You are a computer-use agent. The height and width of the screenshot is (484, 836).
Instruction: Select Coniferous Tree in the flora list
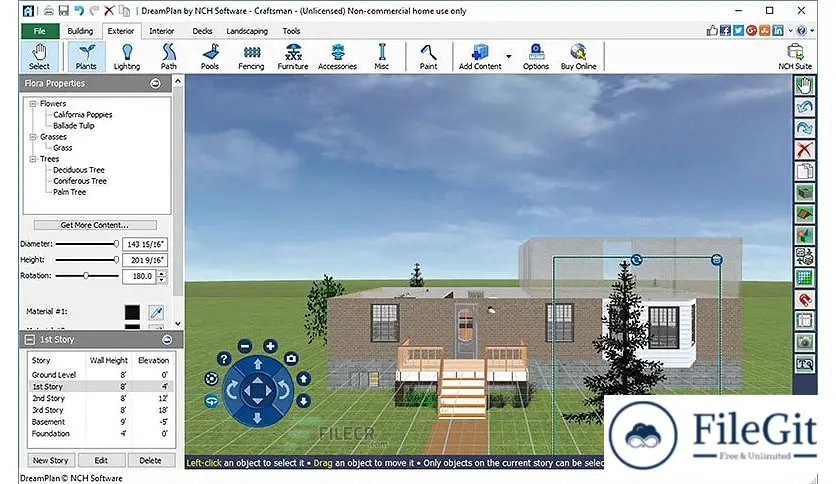pos(80,181)
